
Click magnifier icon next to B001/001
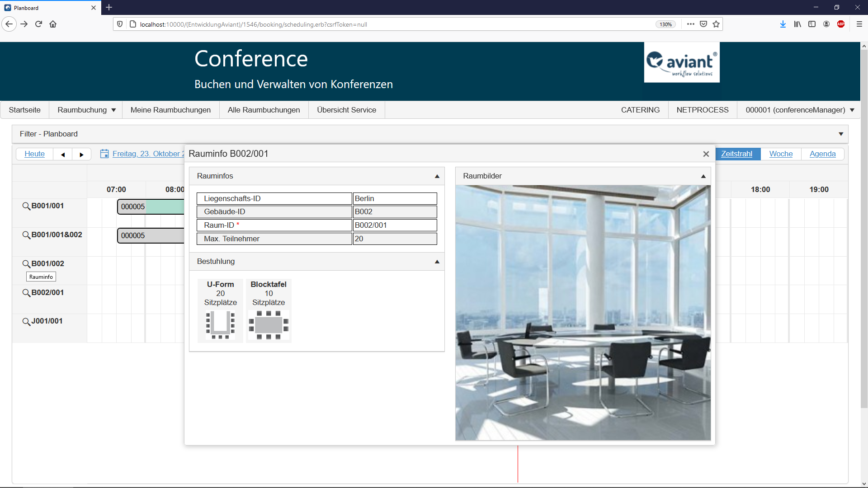[x=26, y=206]
